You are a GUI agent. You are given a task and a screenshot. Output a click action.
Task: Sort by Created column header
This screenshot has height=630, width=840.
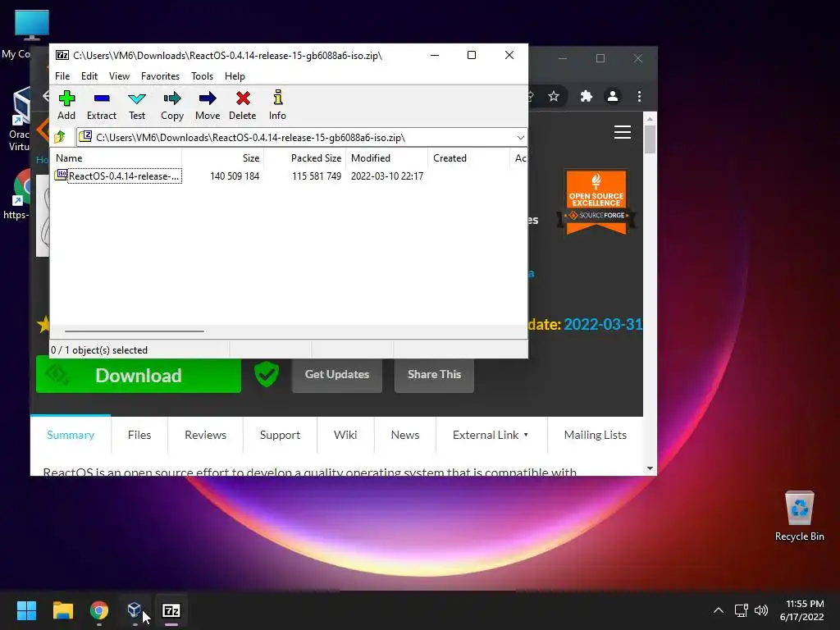pyautogui.click(x=468, y=158)
